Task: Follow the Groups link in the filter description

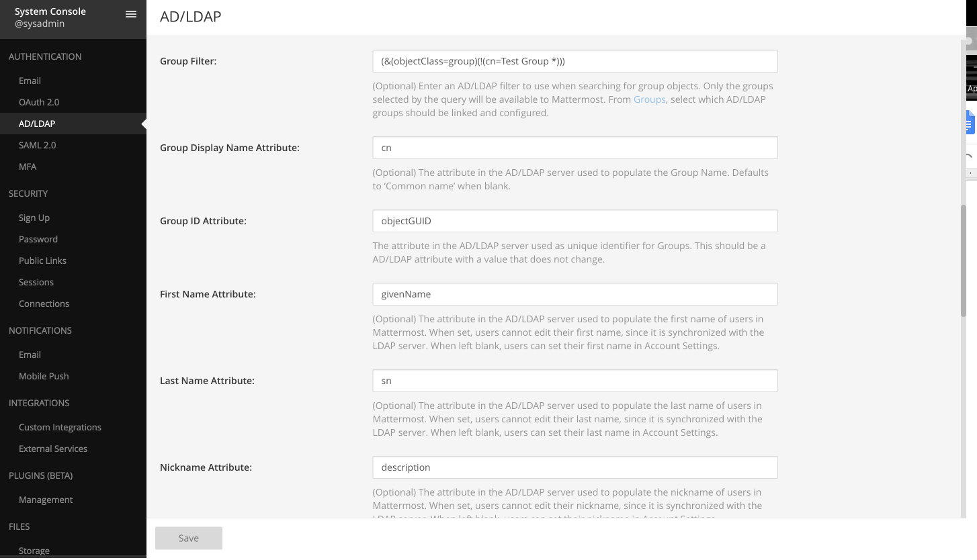Action: click(649, 99)
